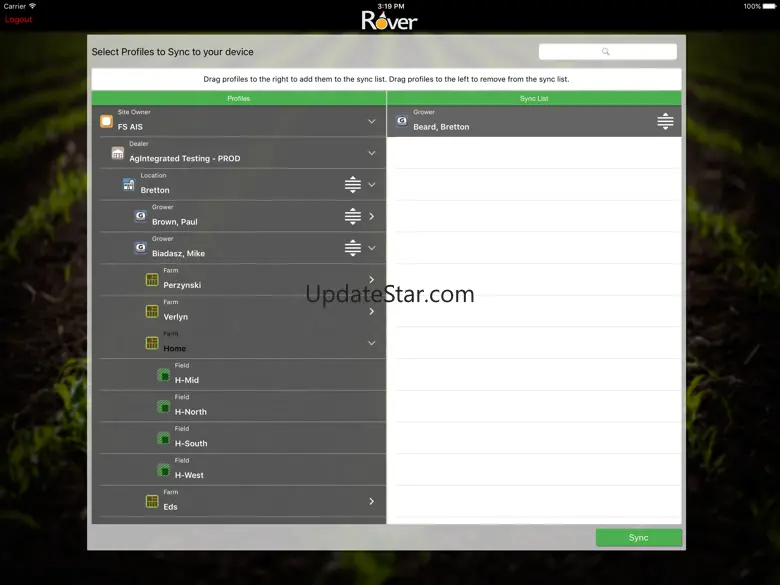The width and height of the screenshot is (780, 585).
Task: Expand the Eds farm chevron
Action: 372,501
